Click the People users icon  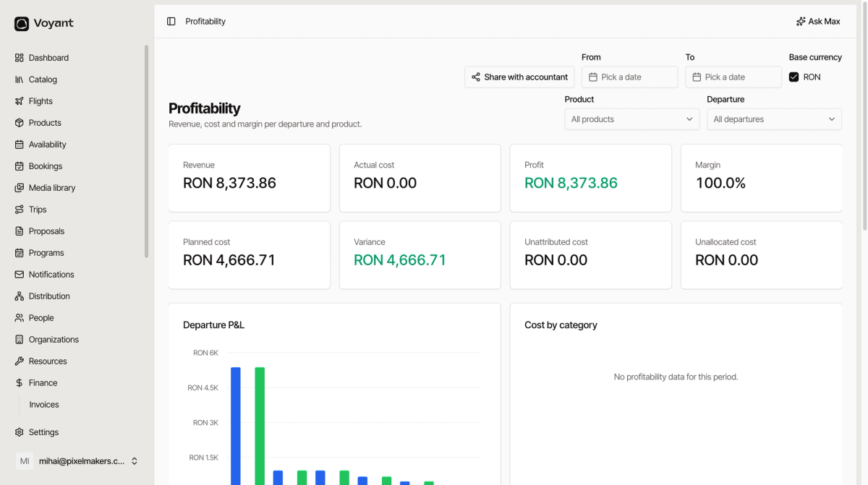pos(20,318)
